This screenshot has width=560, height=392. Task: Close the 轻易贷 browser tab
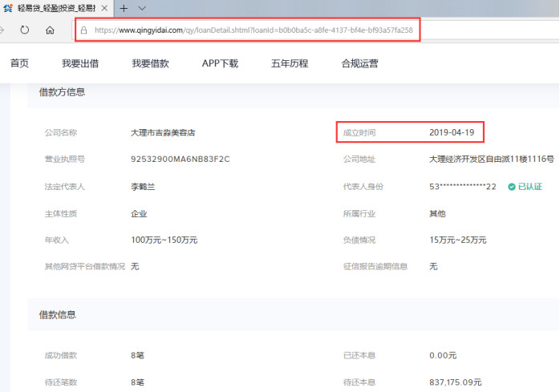coord(106,7)
